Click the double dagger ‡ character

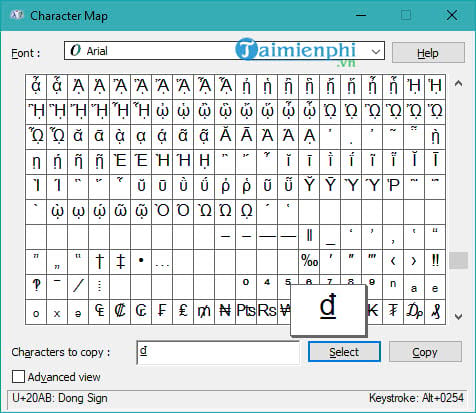(120, 262)
